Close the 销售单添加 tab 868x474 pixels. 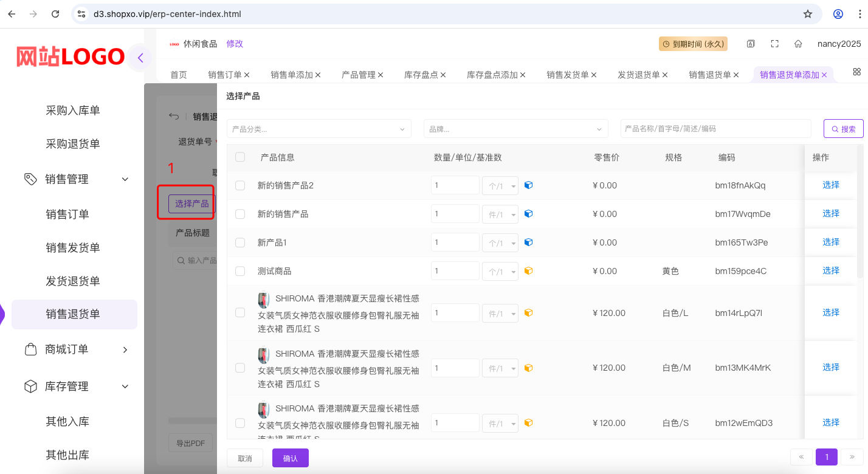coord(318,75)
